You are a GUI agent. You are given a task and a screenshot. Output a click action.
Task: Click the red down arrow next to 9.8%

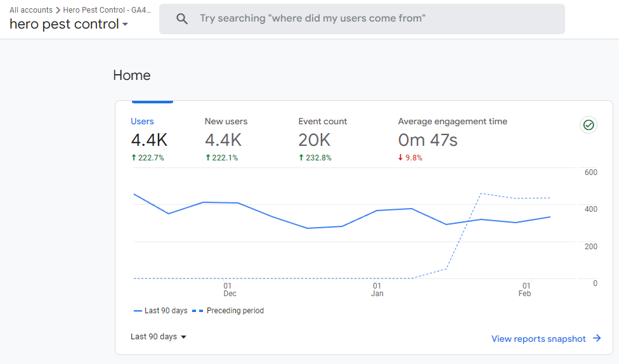pos(401,158)
